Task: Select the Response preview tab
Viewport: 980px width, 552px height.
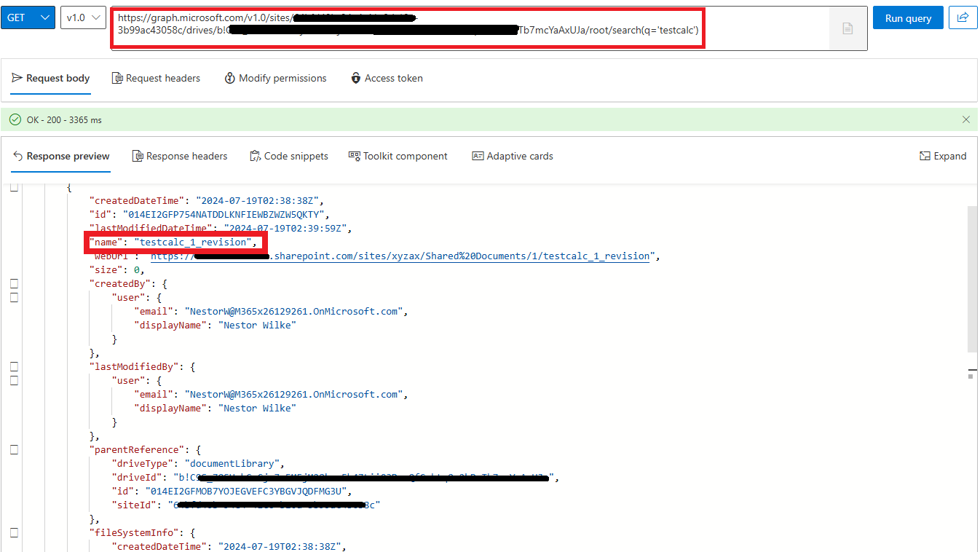Action: 61,156
